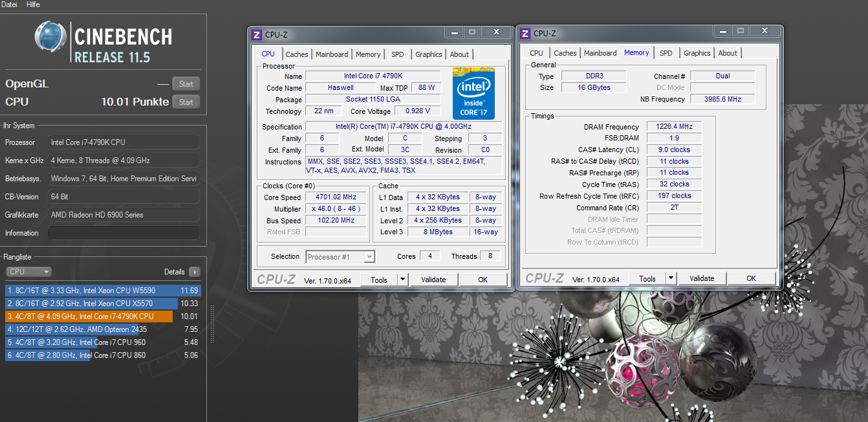The width and height of the screenshot is (868, 422).
Task: Switch to SPD tab in right CPU-Z
Action: coord(666,53)
